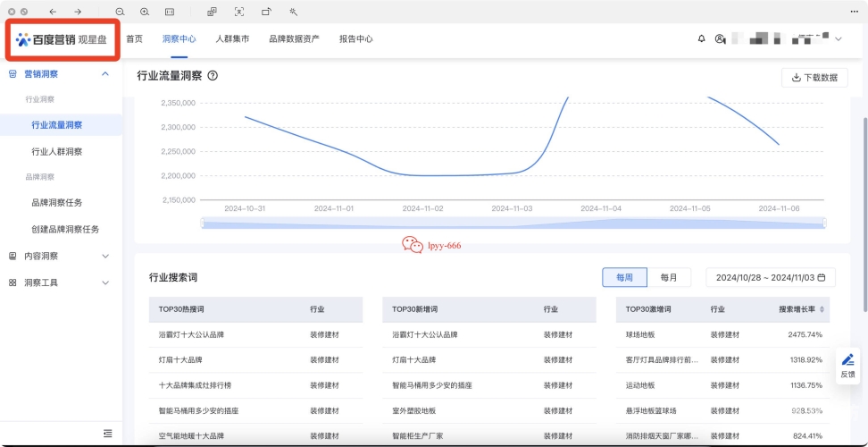This screenshot has height=447, width=868.
Task: Click the TOP30热搜词 column header
Action: click(x=181, y=309)
